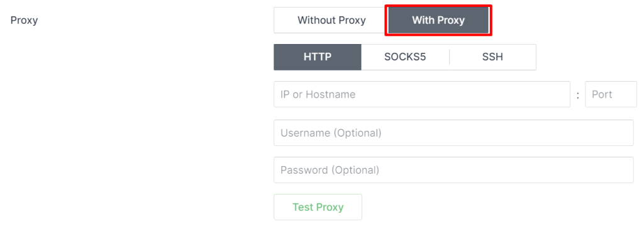644x231 pixels.
Task: Activate the dark HTTP protocol segment
Action: (x=318, y=57)
